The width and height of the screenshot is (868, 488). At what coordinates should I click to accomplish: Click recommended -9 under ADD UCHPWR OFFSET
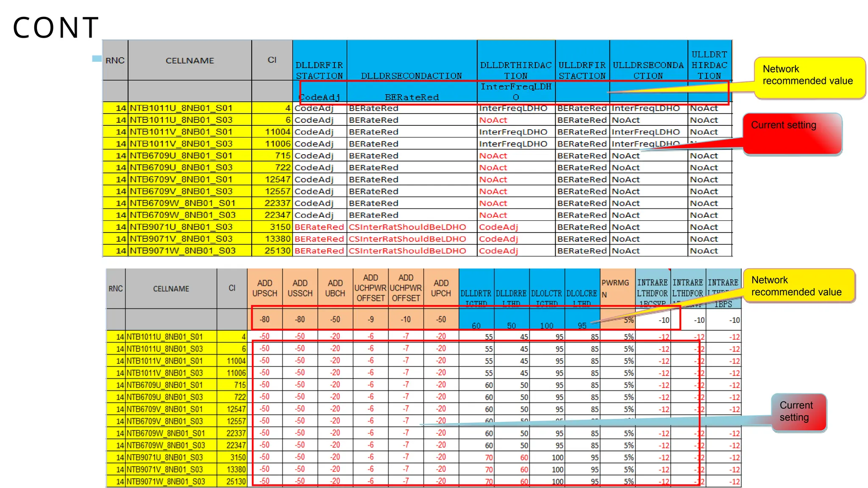pyautogui.click(x=370, y=319)
